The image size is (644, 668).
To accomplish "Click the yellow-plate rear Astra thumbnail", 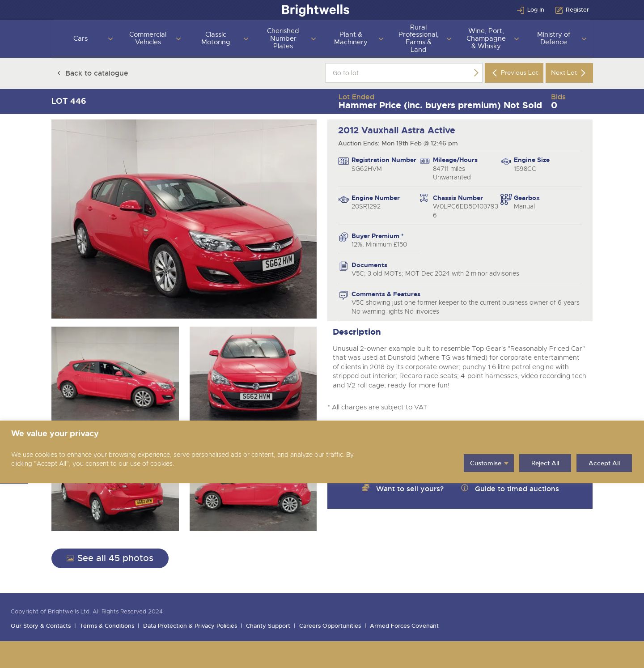I will click(x=115, y=507).
